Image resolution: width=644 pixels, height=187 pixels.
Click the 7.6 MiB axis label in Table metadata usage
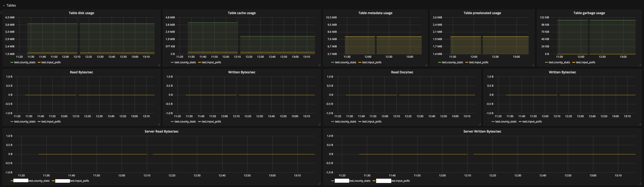click(x=332, y=39)
